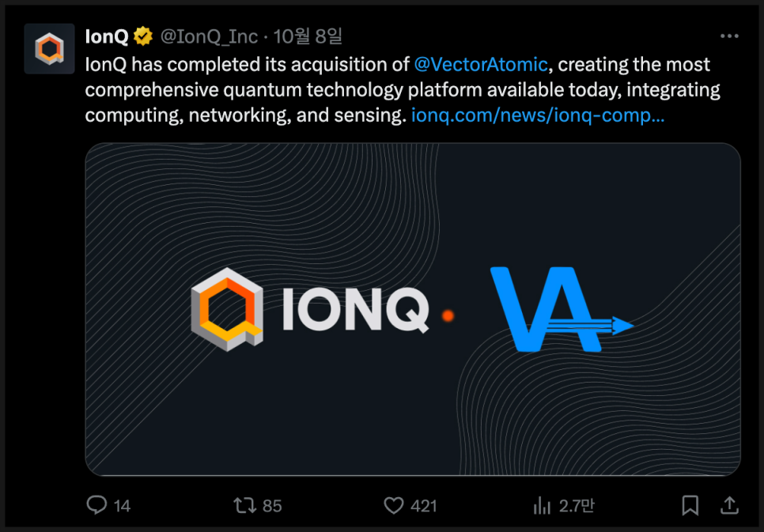764x532 pixels.
Task: Open the view analytics bar chart icon
Action: [x=542, y=505]
